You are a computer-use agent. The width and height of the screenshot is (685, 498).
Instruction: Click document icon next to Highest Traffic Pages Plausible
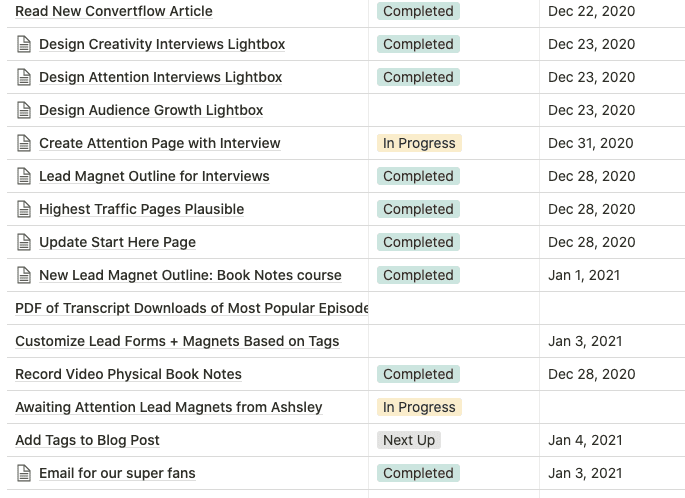24,209
